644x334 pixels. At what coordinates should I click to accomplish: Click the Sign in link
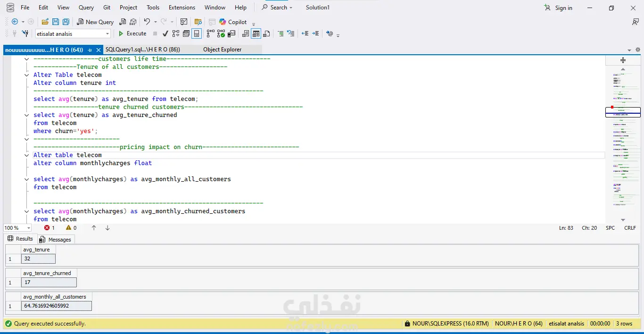(558, 8)
